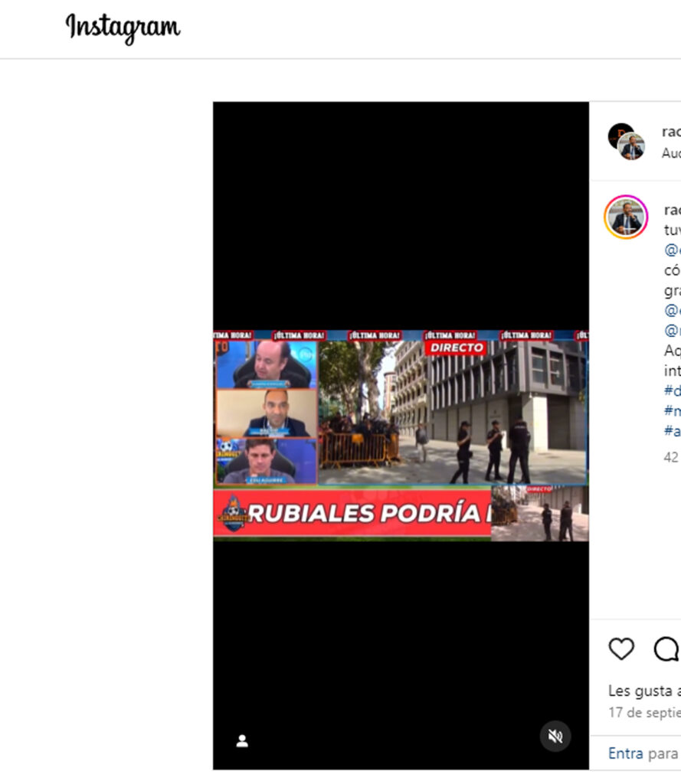Click the 'Entra' login link
This screenshot has width=681, height=784.
point(625,753)
